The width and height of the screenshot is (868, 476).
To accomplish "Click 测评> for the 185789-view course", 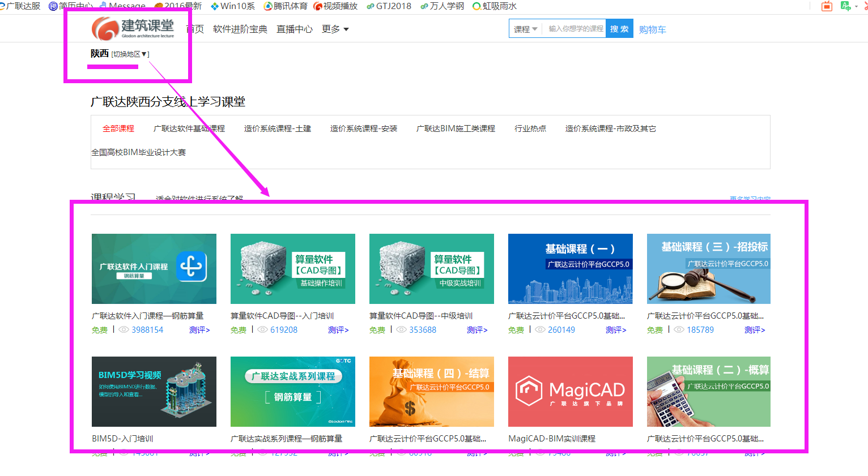I will pos(755,330).
